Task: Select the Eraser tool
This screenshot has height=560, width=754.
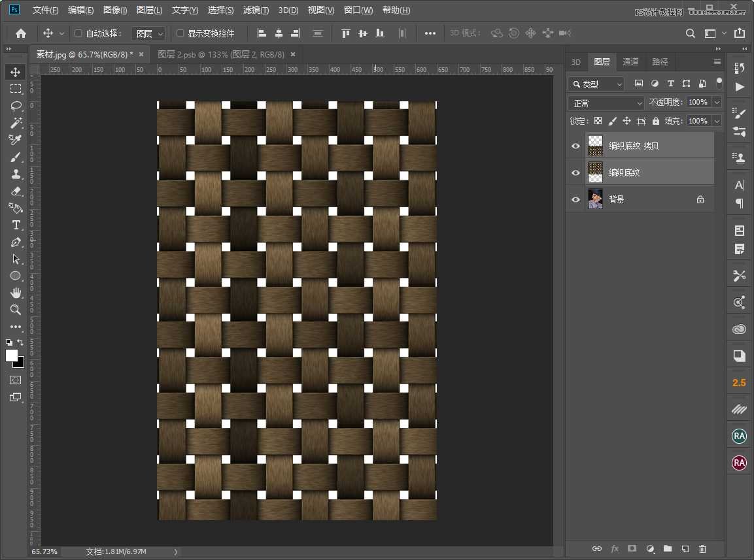Action: click(x=16, y=191)
